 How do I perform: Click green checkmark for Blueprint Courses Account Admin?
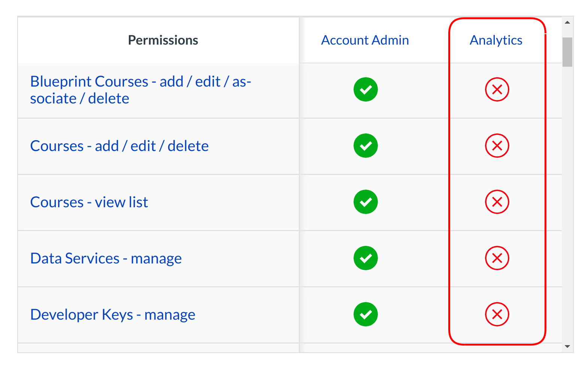point(366,90)
